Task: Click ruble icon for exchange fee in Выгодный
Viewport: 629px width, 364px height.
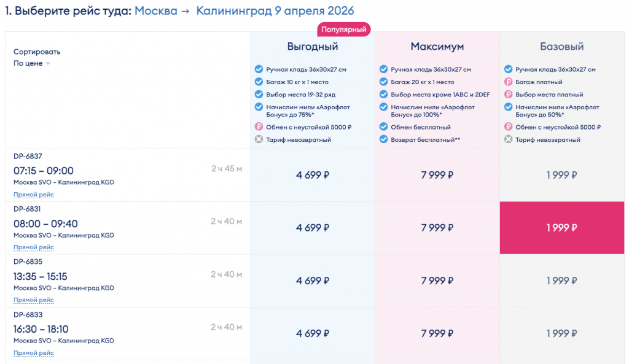Action: (x=259, y=127)
